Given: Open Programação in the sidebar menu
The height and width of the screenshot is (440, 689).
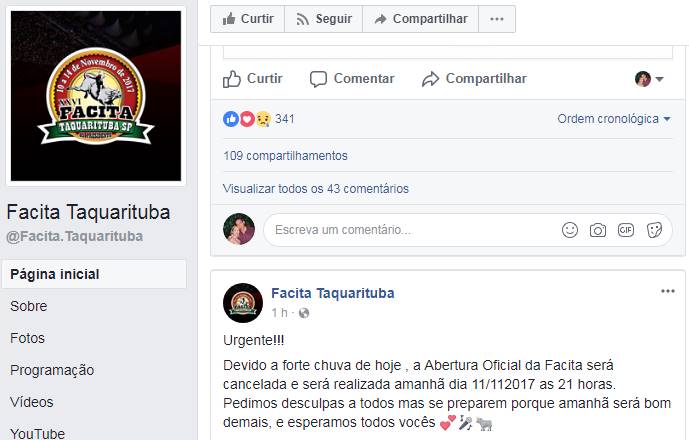Looking at the screenshot, I should pos(52,370).
